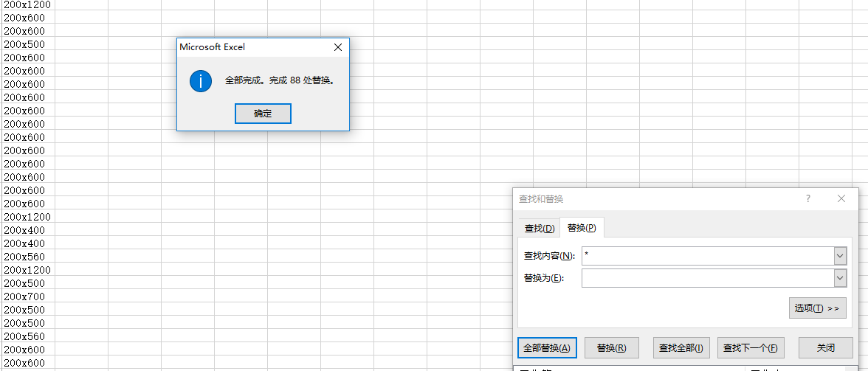Click the 全部替换(A) button

[x=547, y=348]
